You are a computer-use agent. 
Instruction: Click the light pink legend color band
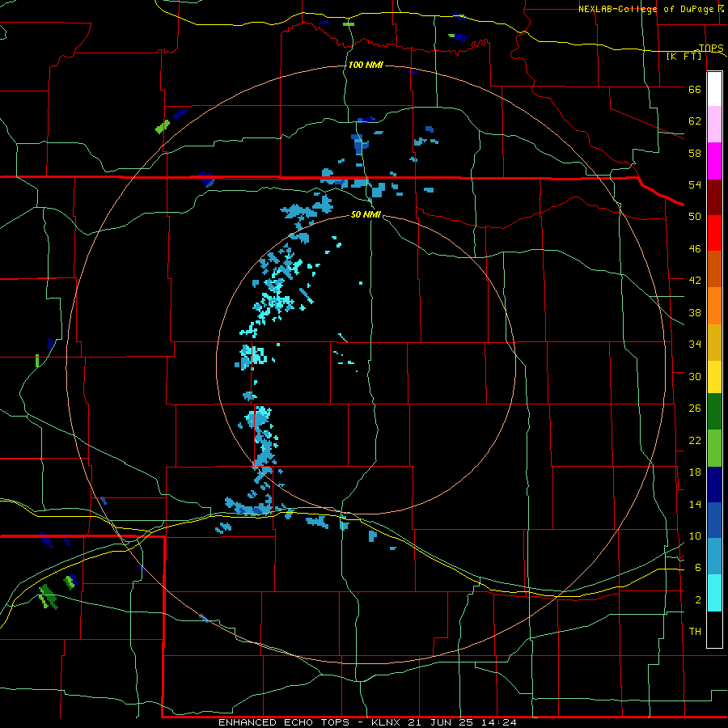click(x=714, y=125)
